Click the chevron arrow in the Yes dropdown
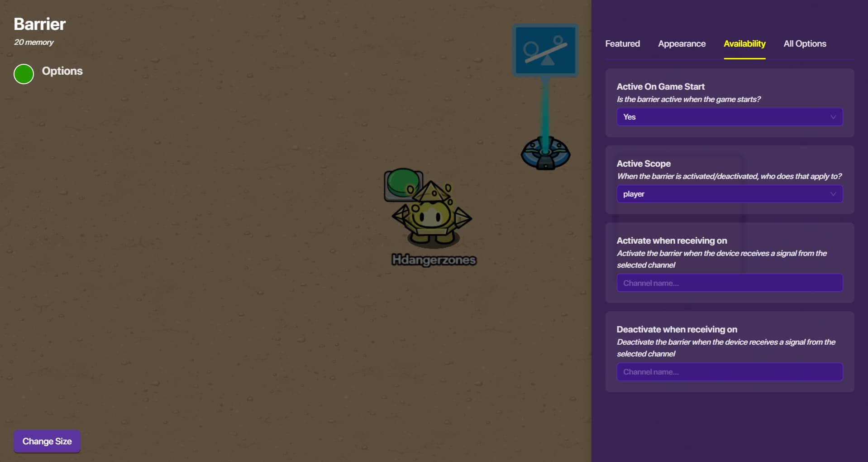The image size is (868, 462). pos(833,117)
